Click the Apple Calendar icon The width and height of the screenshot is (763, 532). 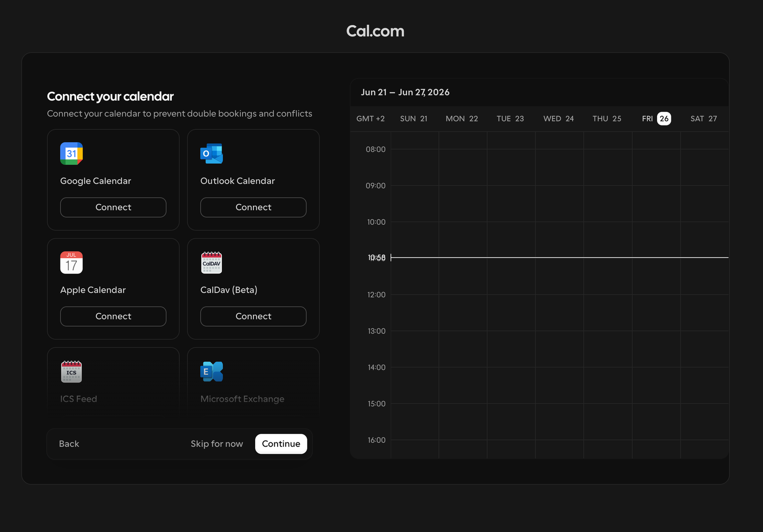(72, 263)
